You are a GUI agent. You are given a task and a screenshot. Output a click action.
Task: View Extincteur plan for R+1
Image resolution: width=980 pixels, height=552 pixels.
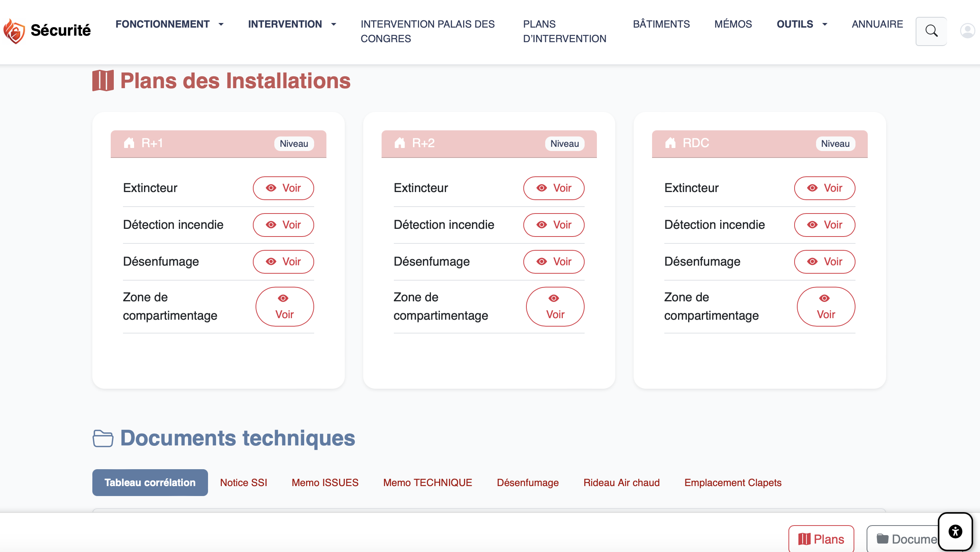pos(284,188)
